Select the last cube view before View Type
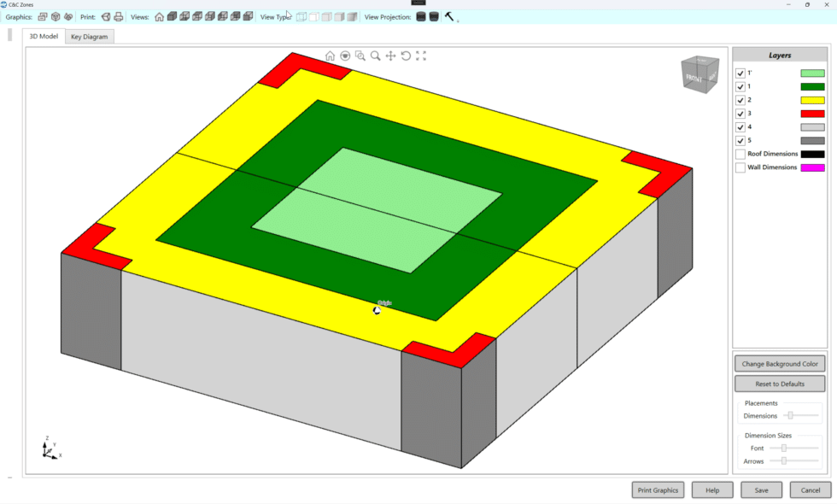 pyautogui.click(x=248, y=16)
